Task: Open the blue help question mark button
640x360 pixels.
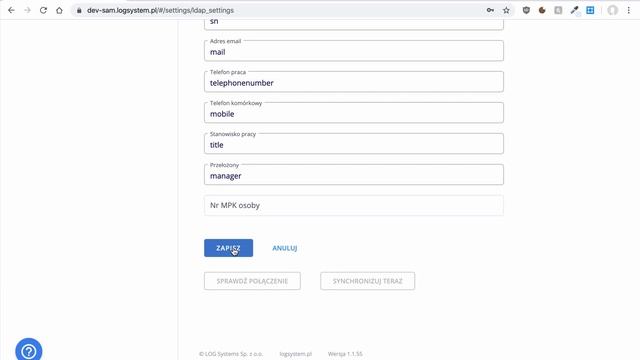Action: [x=29, y=351]
